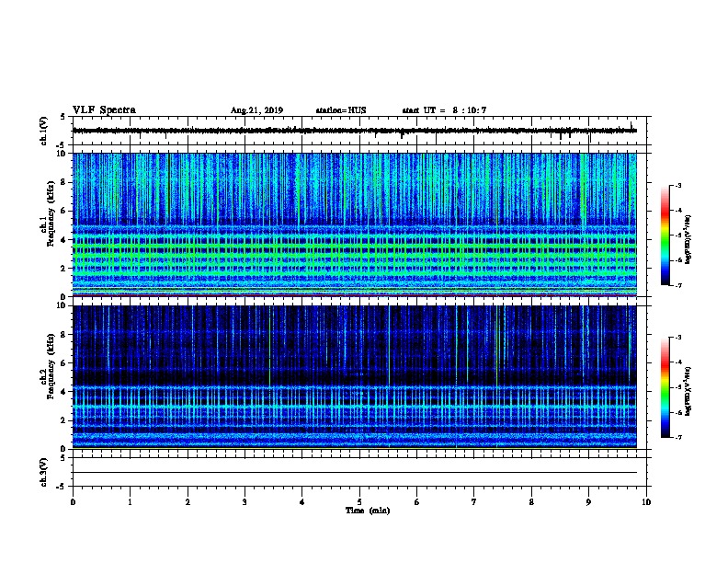
Task: Click the "8" tick on the time axis
Action: 531,501
